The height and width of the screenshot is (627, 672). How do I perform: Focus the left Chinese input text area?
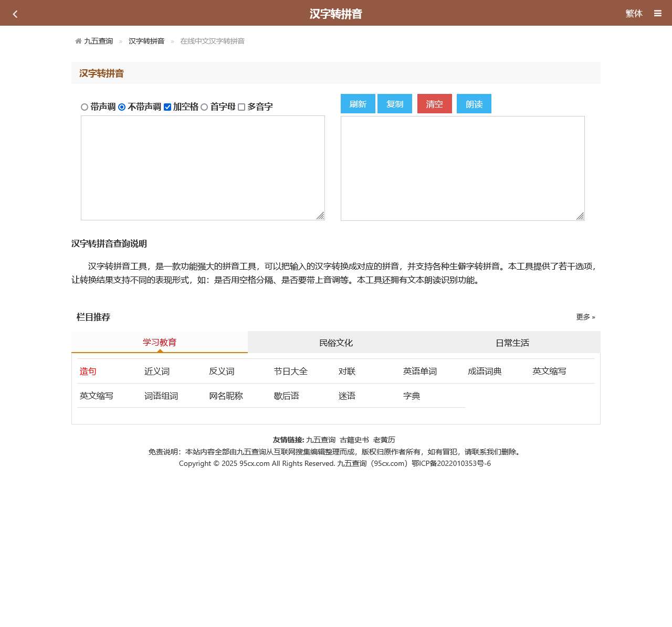[x=203, y=168]
